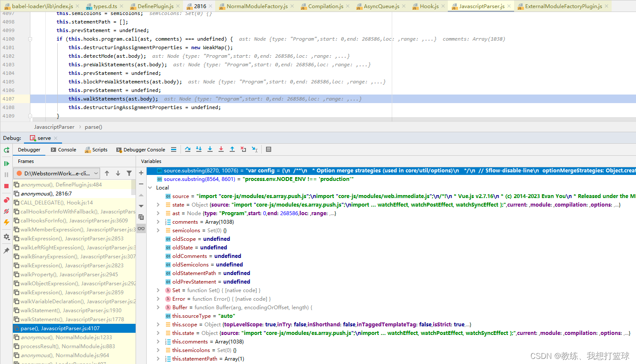Open restore layout icon beside Debugger Console

coord(173,149)
